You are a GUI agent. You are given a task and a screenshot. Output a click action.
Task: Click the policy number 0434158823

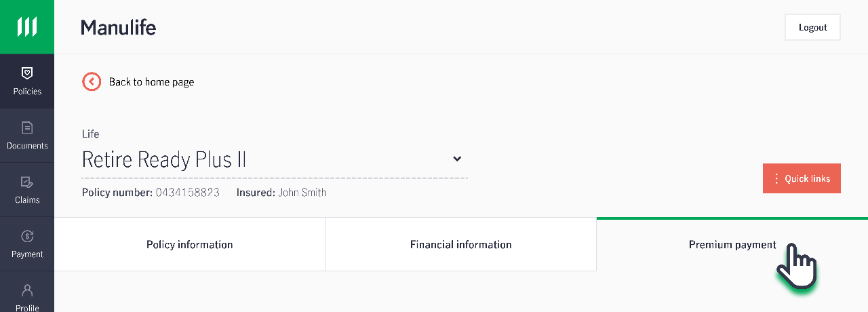tap(188, 193)
